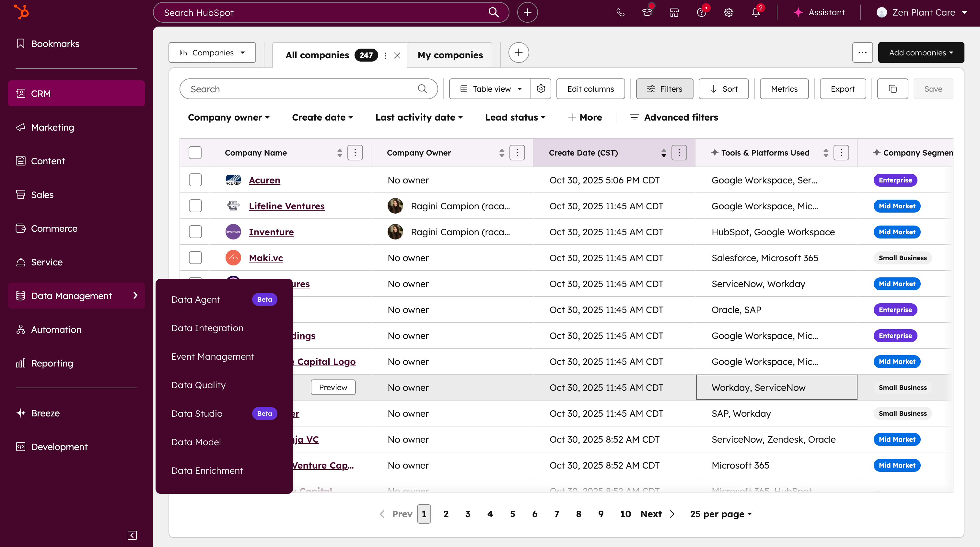Switch to My companies tab
Image resolution: width=980 pixels, height=547 pixels.
(450, 55)
